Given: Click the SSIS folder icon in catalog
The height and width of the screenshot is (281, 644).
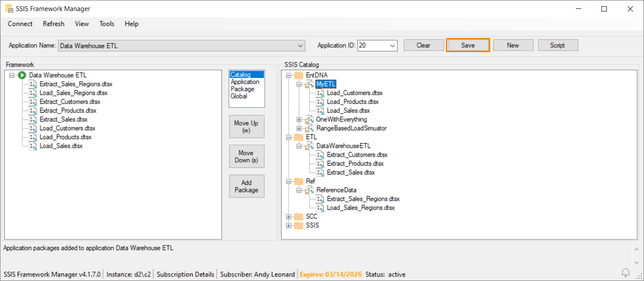Looking at the screenshot, I should (299, 225).
